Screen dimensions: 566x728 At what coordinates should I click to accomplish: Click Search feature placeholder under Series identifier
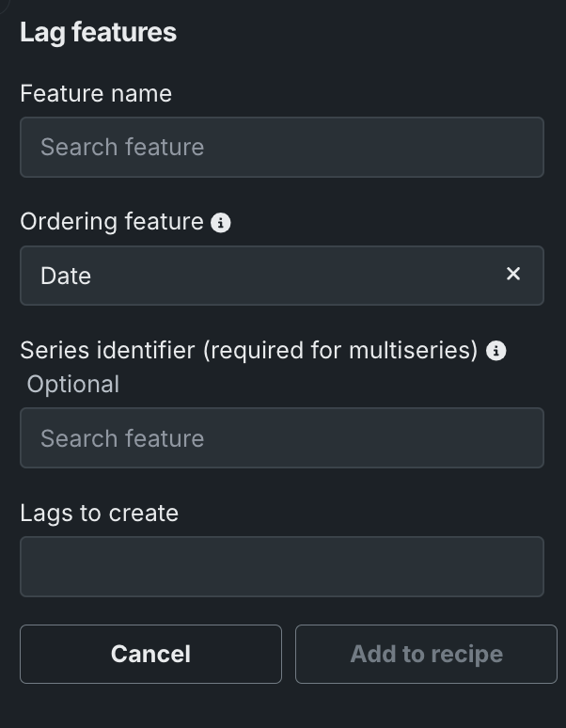click(x=122, y=438)
